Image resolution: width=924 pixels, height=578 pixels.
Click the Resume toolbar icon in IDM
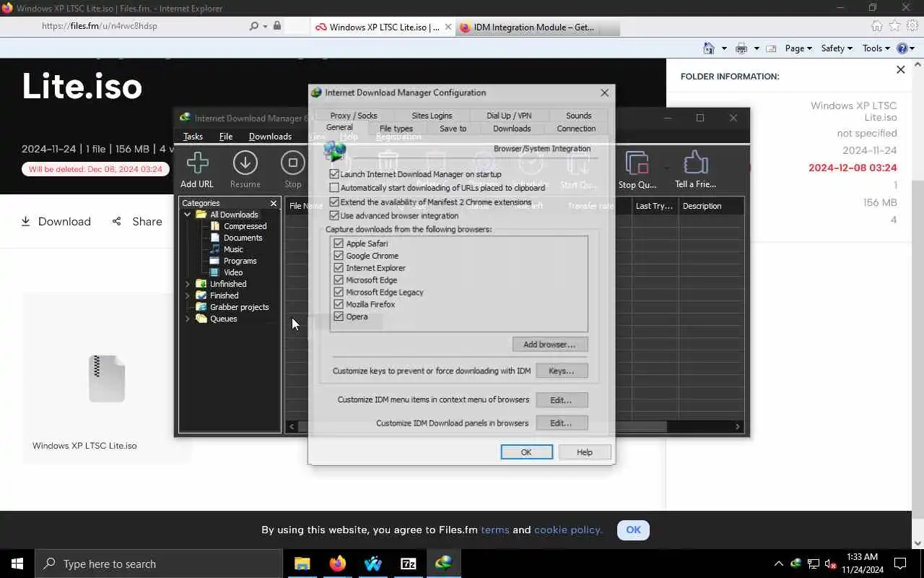[245, 163]
